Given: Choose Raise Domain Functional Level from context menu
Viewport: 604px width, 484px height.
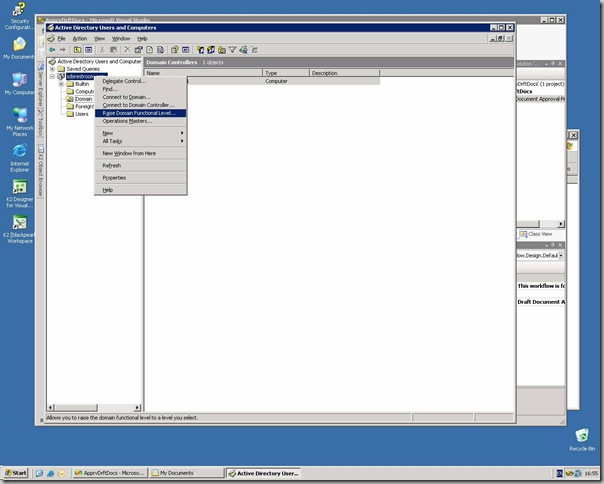Looking at the screenshot, I should tap(141, 113).
